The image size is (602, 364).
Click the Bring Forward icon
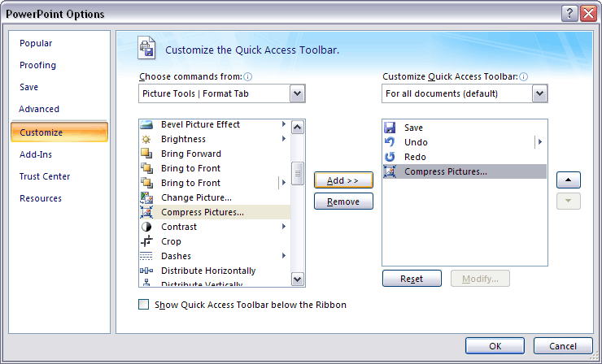point(146,154)
